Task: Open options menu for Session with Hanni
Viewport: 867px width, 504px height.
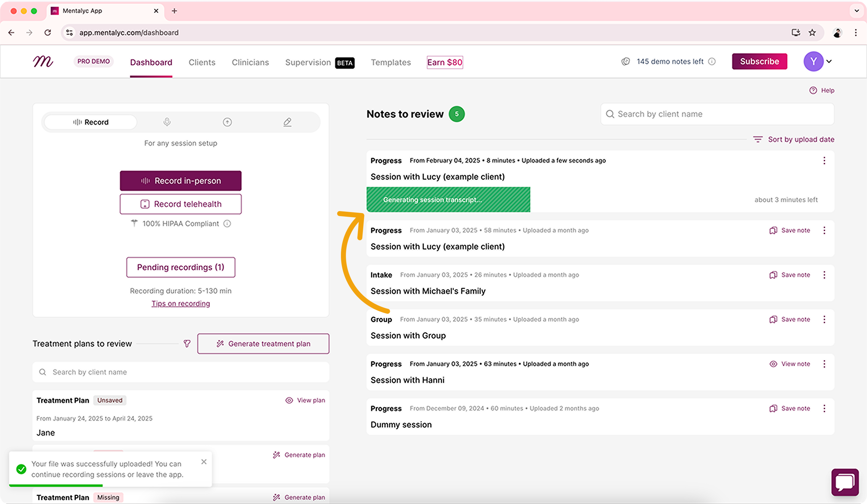Action: pyautogui.click(x=824, y=364)
